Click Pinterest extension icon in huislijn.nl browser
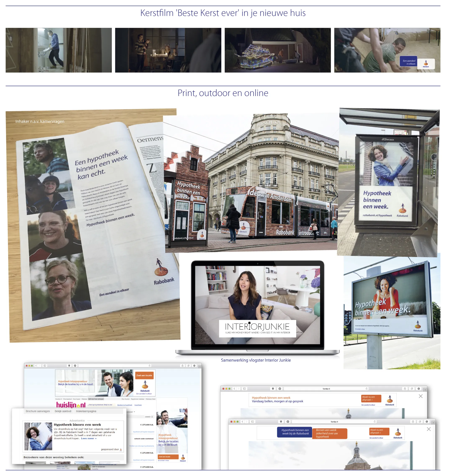This screenshot has width=451, height=476. coord(75,366)
